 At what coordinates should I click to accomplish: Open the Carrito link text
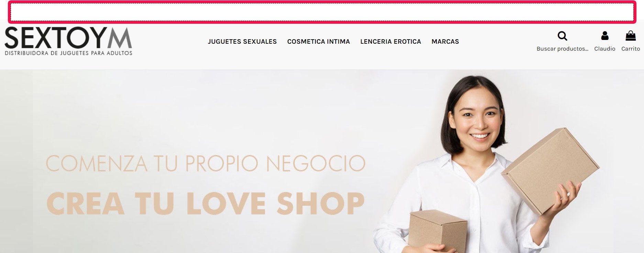point(631,49)
